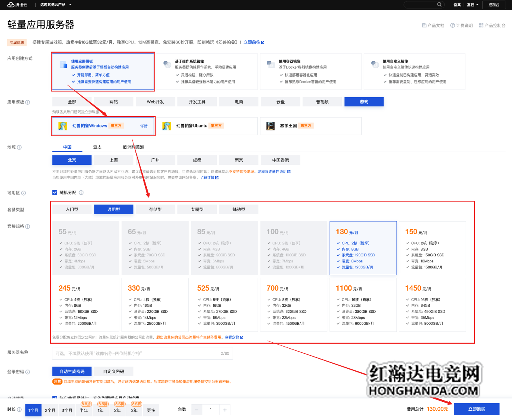
Task: Select 自定义密码 option
Action: pos(114,372)
